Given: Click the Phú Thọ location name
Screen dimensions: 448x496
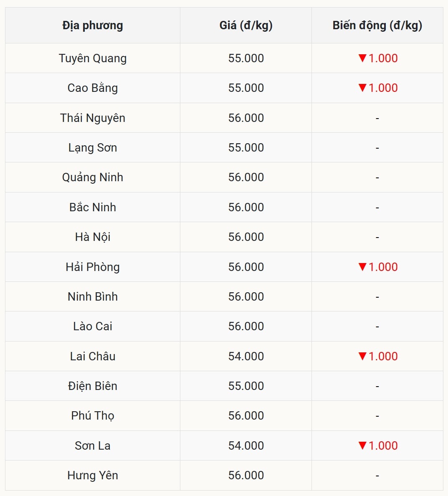Looking at the screenshot, I should click(93, 416).
